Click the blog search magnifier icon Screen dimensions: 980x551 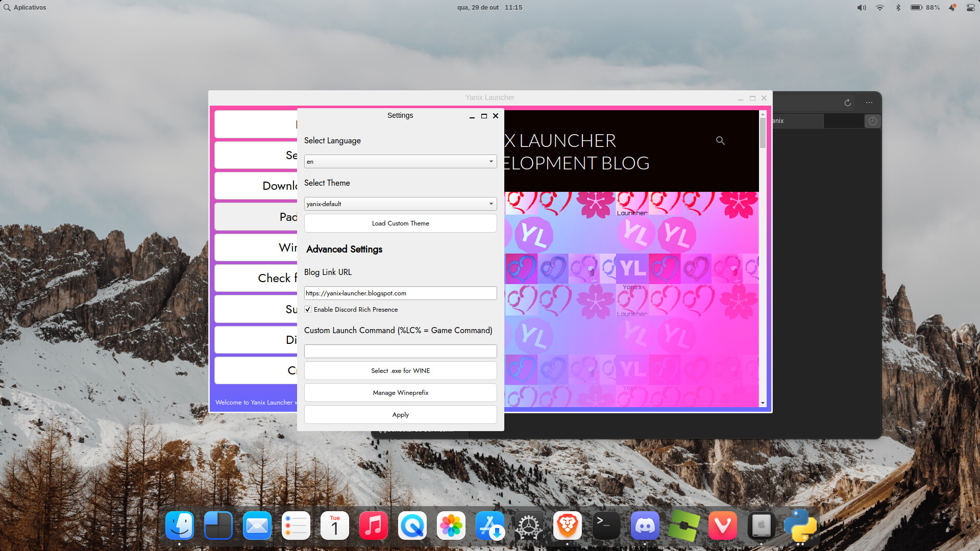720,140
